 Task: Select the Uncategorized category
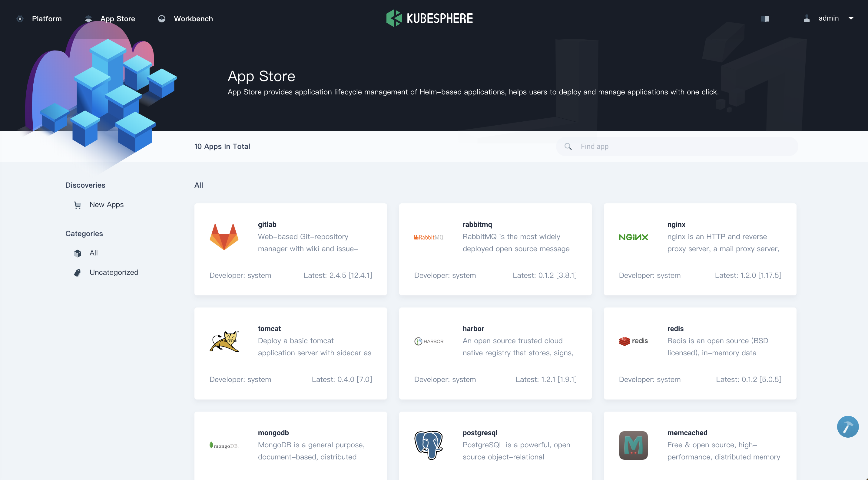point(114,272)
